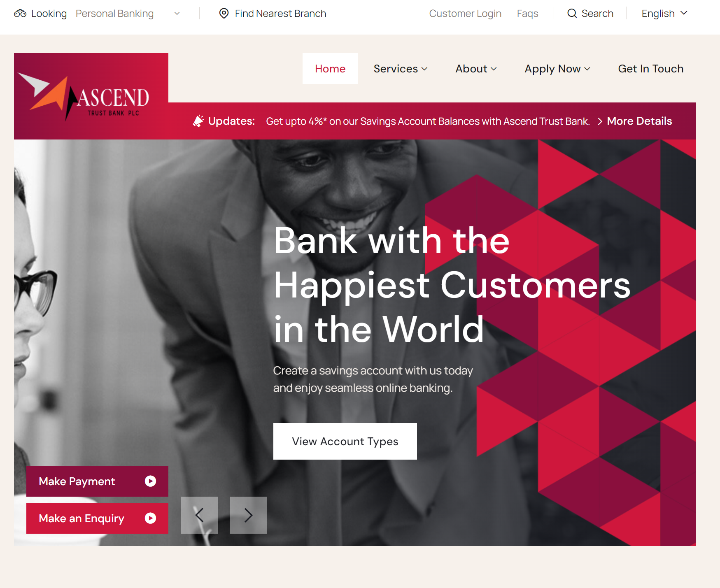This screenshot has width=720, height=588.
Task: Open the Get In Touch page
Action: pos(651,69)
